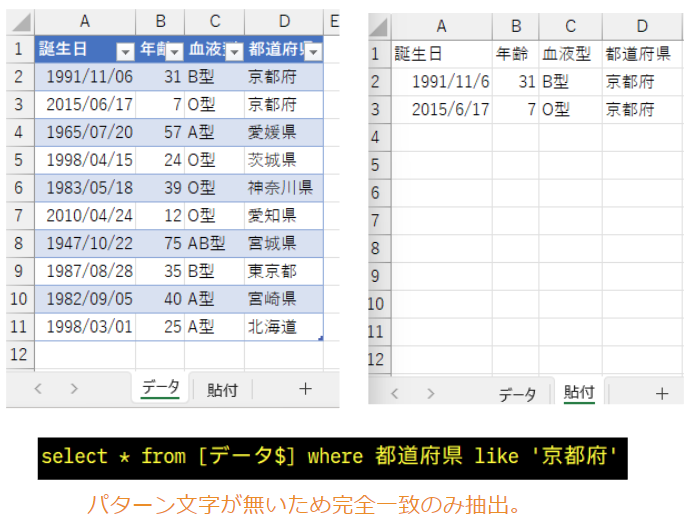This screenshot has height=527, width=685.
Task: Click select-all corner triangle in right sheet
Action: pos(378,27)
